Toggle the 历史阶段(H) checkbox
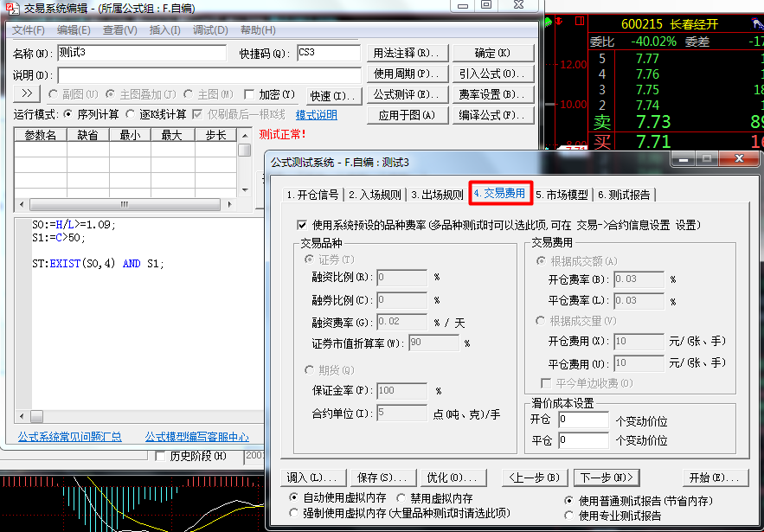764x532 pixels. coord(160,456)
